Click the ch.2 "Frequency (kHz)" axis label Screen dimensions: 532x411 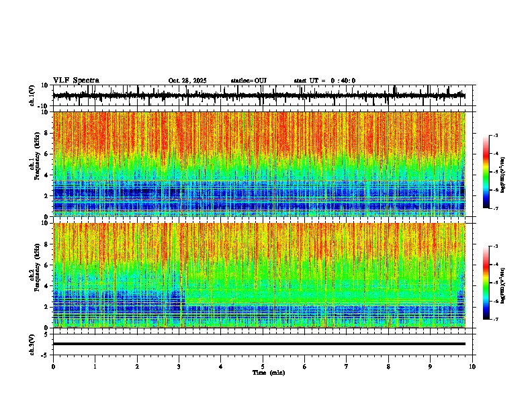(38, 267)
